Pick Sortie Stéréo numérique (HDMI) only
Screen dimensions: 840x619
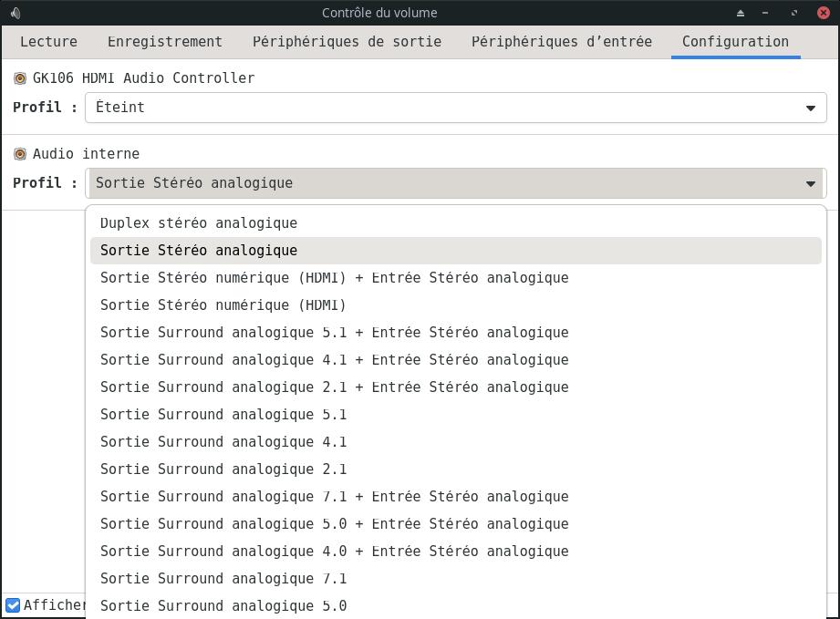click(x=456, y=305)
